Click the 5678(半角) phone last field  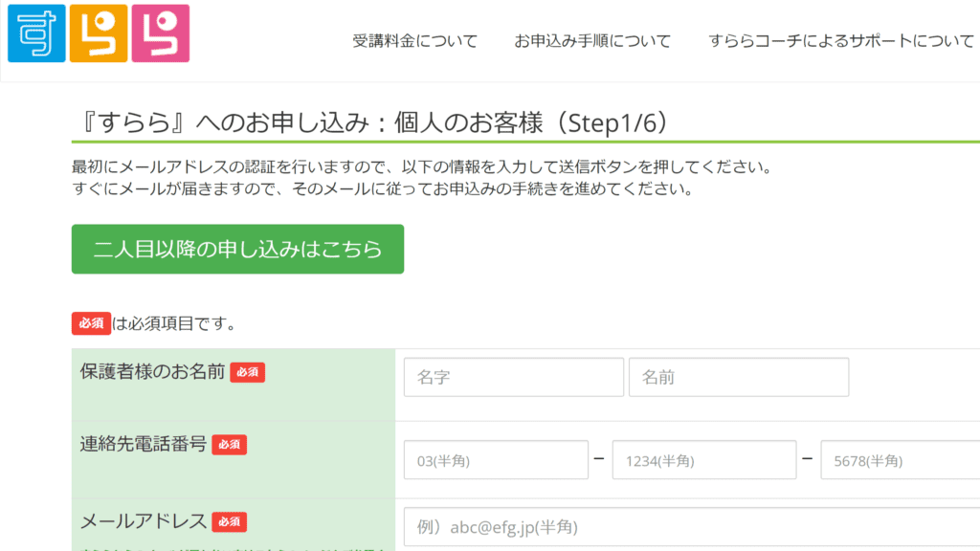point(900,460)
